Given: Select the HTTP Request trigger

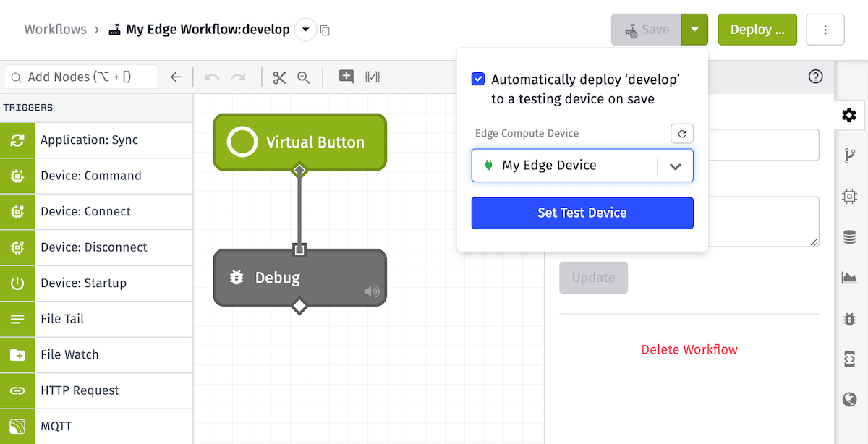Looking at the screenshot, I should pyautogui.click(x=96, y=390).
